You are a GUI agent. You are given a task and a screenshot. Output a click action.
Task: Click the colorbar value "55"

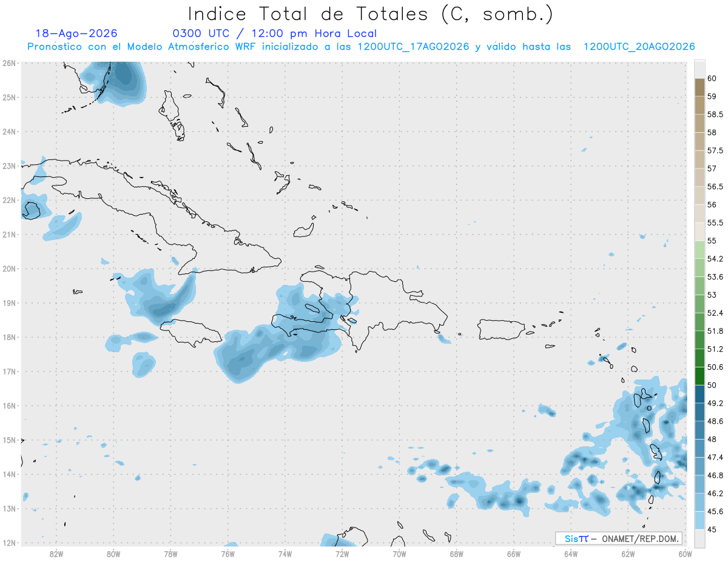tap(711, 241)
